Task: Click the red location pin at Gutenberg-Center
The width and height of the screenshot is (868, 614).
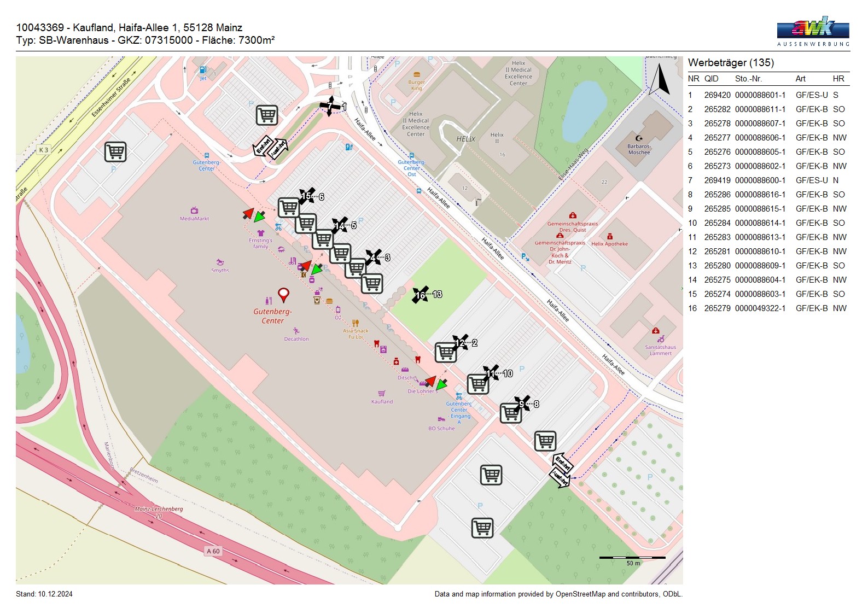Action: [283, 295]
